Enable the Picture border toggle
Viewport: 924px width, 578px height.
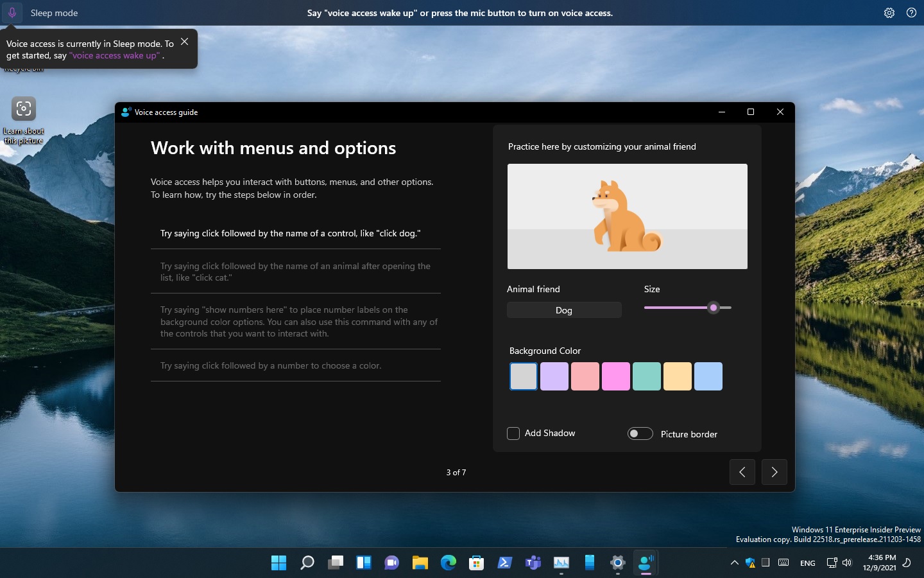click(640, 433)
